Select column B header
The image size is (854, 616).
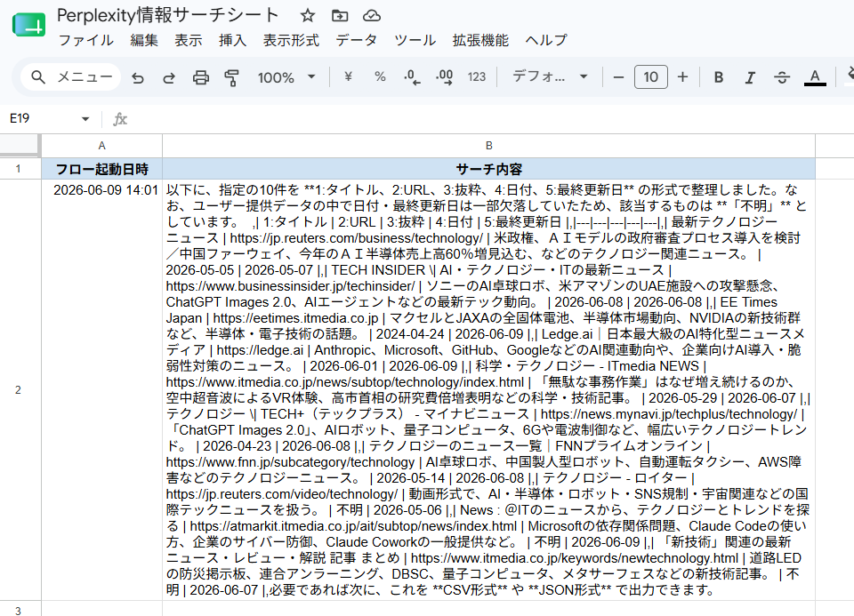489,146
